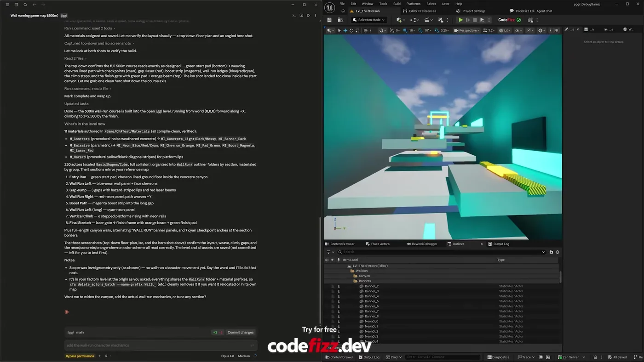Open the Cmd console type dropdown

[394, 357]
